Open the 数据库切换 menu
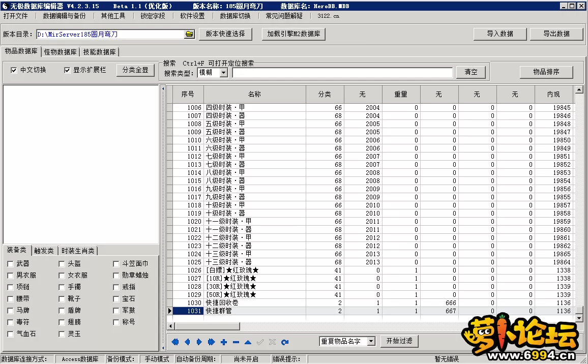 pos(235,16)
